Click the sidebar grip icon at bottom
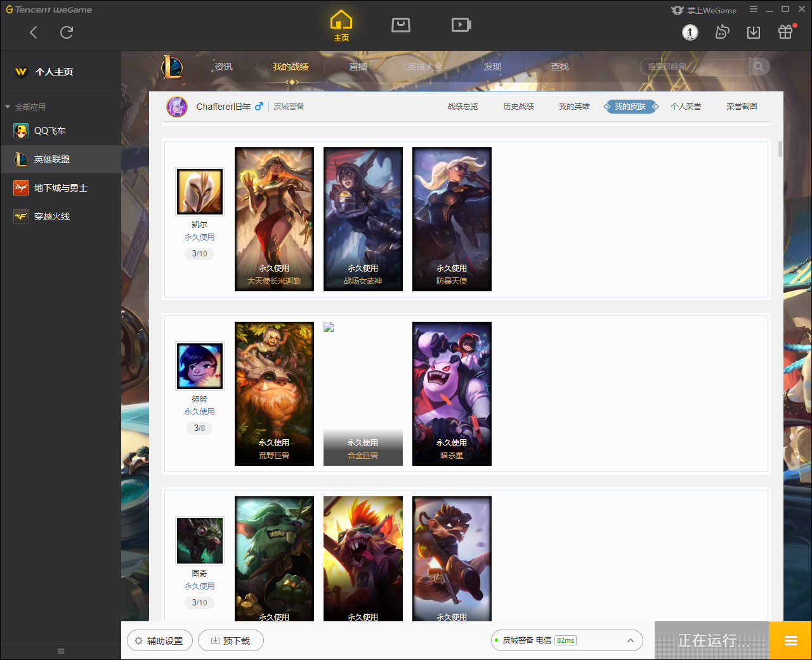812x660 pixels. (x=61, y=651)
